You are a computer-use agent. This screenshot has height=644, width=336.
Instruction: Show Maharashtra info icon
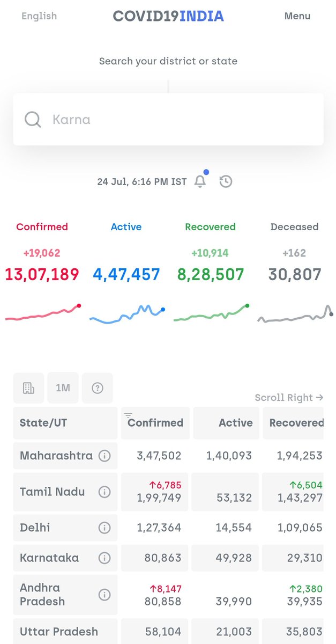104,456
